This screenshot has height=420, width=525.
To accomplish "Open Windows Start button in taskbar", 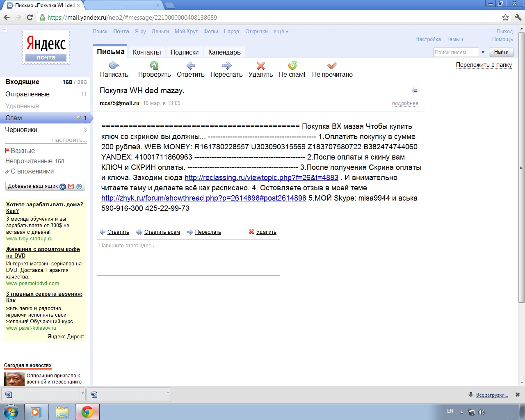I will coord(11,412).
